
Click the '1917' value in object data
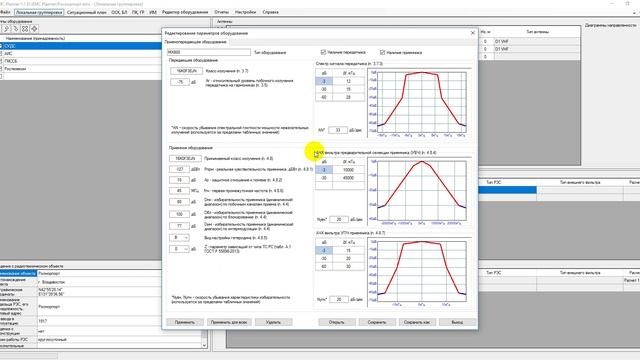(119, 321)
